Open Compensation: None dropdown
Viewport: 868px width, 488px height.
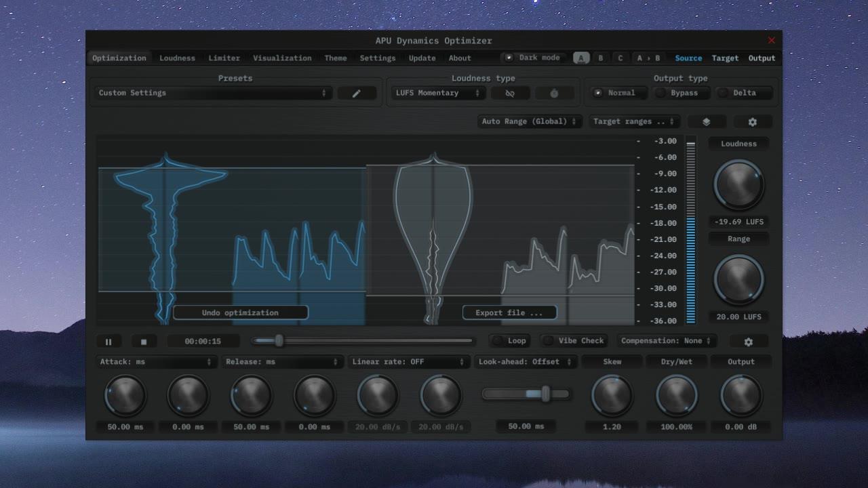pyautogui.click(x=665, y=341)
